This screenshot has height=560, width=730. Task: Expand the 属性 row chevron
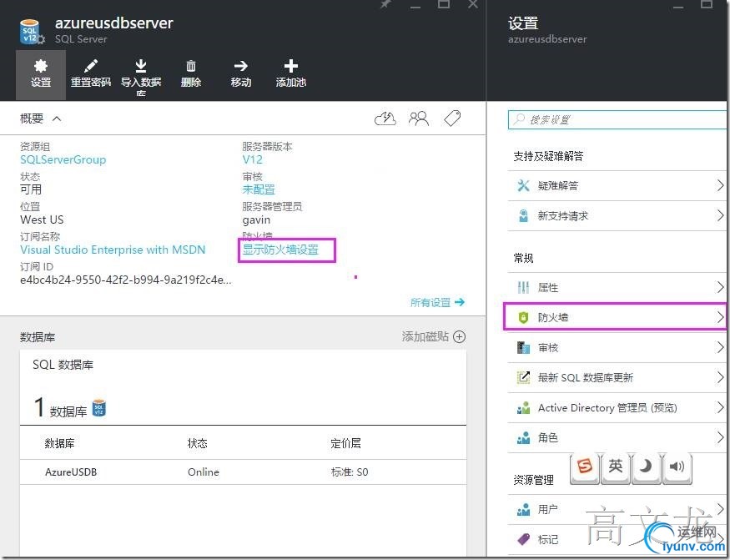pyautogui.click(x=720, y=287)
